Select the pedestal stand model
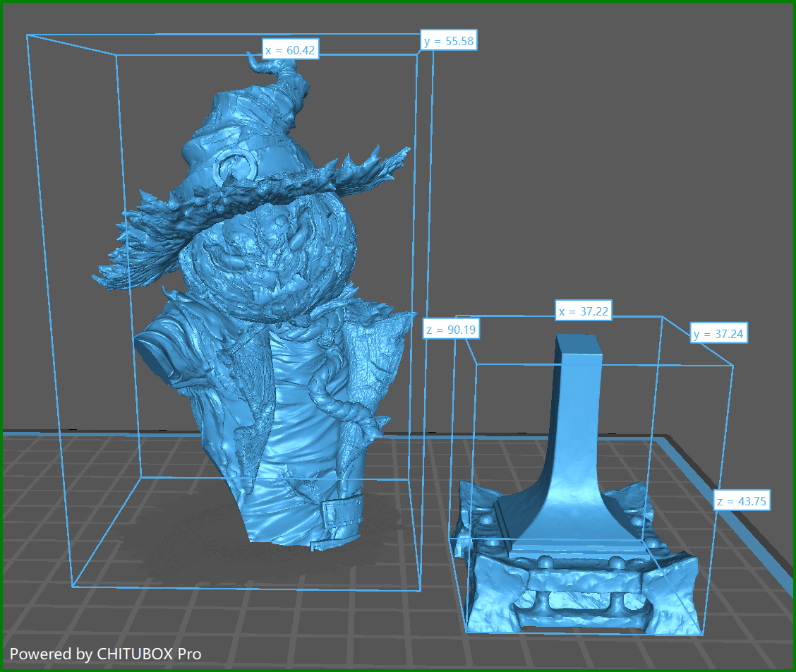 tap(575, 494)
